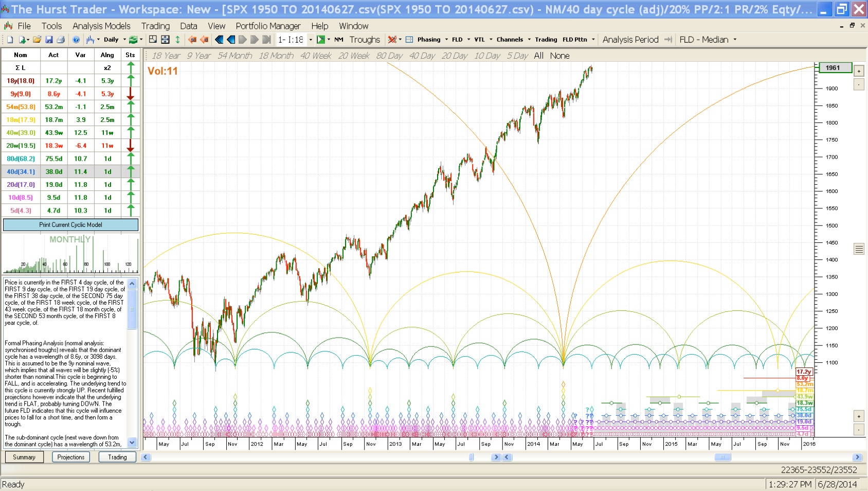The image size is (868, 491).
Task: Click the Print icon in toolbar
Action: coord(61,40)
